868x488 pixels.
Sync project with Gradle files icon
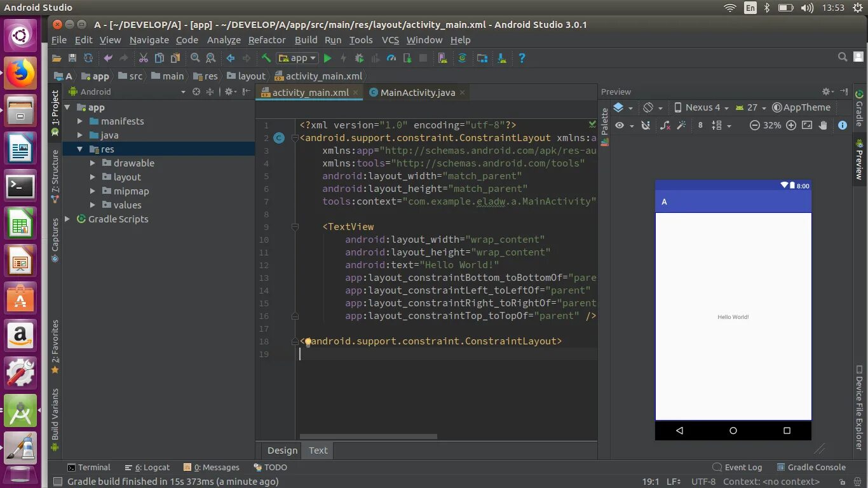tap(462, 58)
